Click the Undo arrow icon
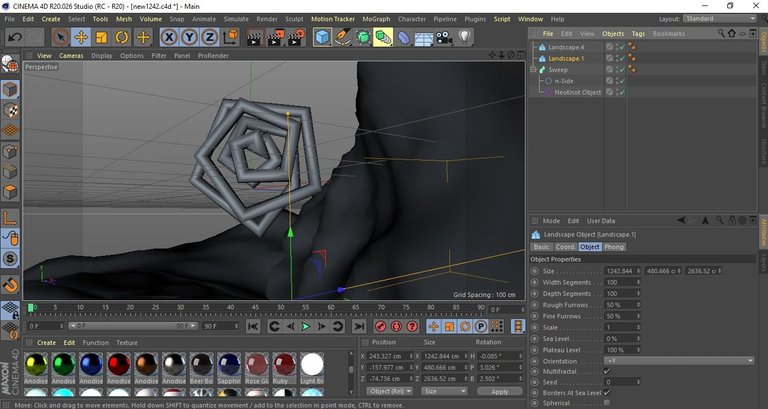The width and height of the screenshot is (768, 409). (x=16, y=37)
